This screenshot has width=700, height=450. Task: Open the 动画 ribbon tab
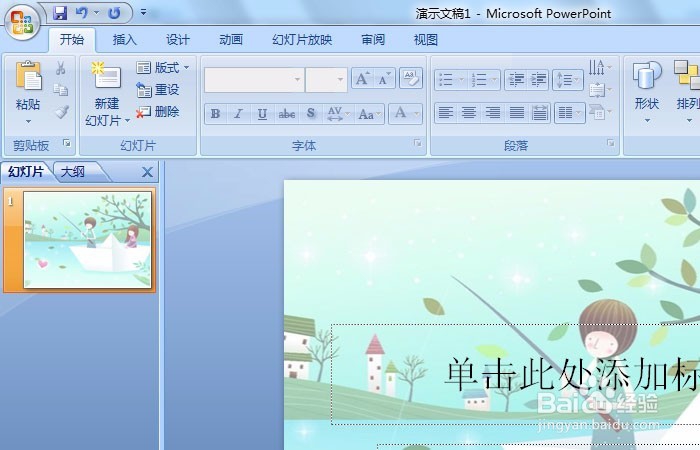(x=231, y=40)
